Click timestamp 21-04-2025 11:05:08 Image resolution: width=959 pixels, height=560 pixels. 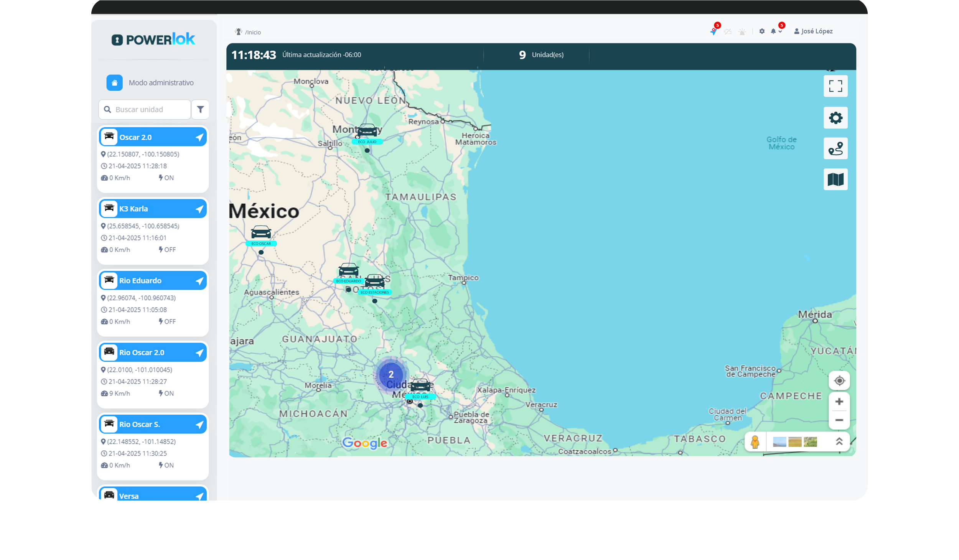tap(137, 310)
